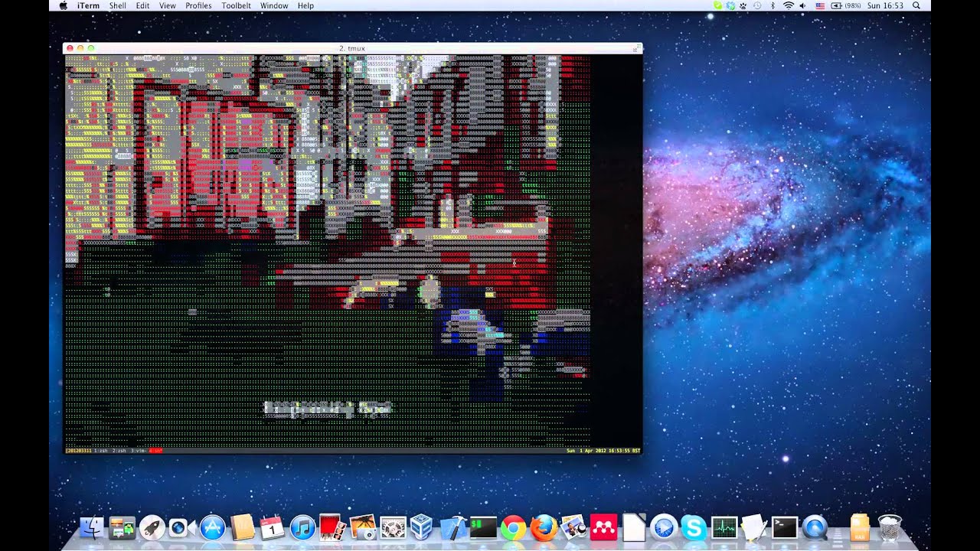This screenshot has width=980, height=551.
Task: Click the Growl paw menu bar icon
Action: pyautogui.click(x=743, y=5)
